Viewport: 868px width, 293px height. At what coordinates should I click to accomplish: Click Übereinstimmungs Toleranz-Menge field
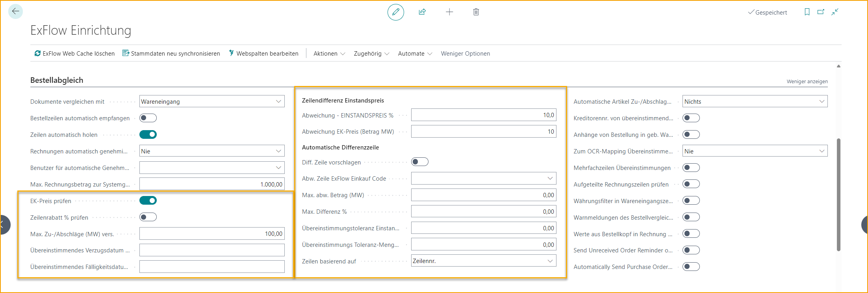(x=484, y=244)
